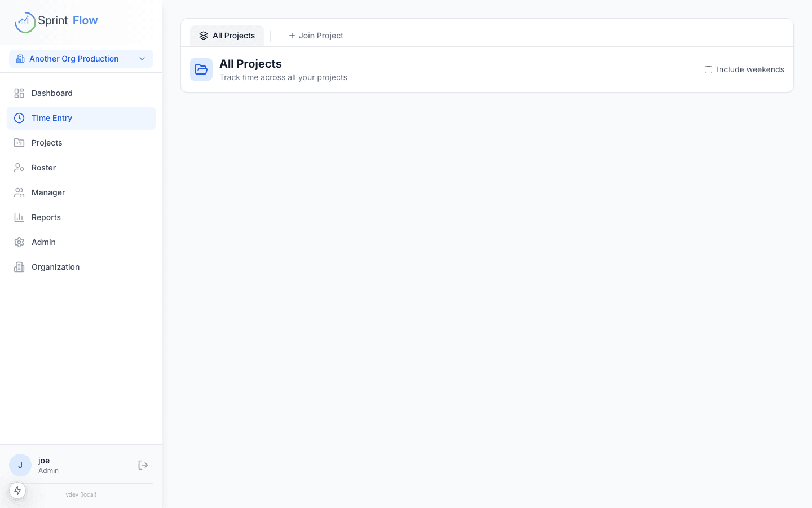Open Reports via the bar chart icon
The width and height of the screenshot is (812, 508).
(x=19, y=217)
